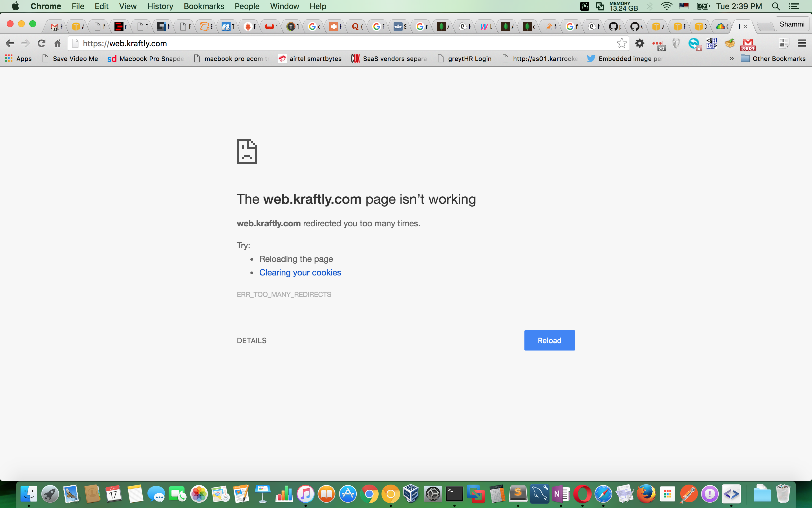The image size is (812, 508).
Task: Open the home page via the house icon
Action: click(x=58, y=43)
